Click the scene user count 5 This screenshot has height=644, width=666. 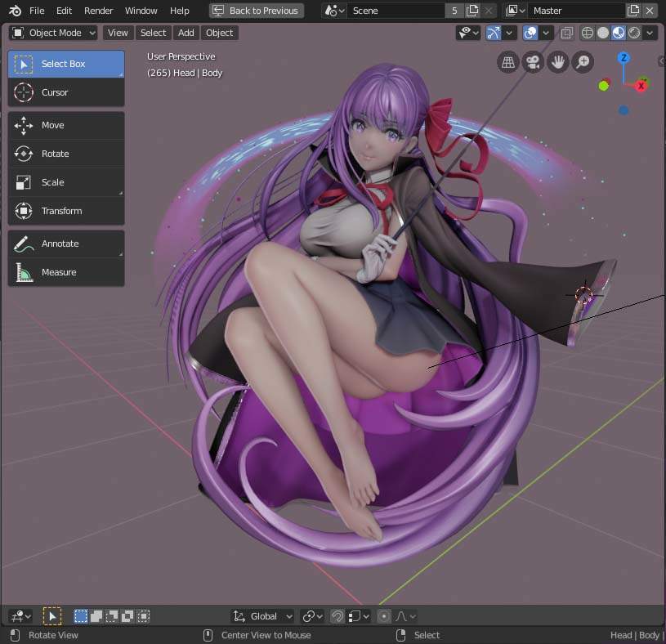pos(454,11)
